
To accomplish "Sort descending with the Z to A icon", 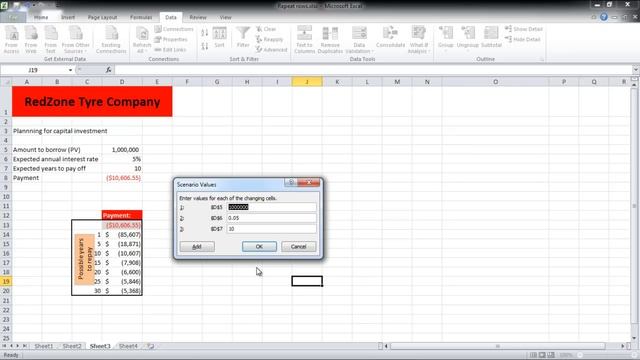I will tap(204, 46).
